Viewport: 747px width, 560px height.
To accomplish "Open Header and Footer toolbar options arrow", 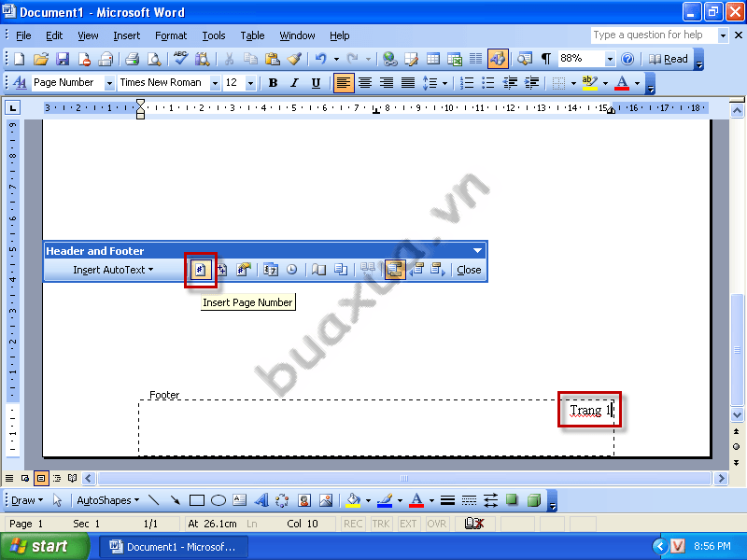I will (477, 250).
